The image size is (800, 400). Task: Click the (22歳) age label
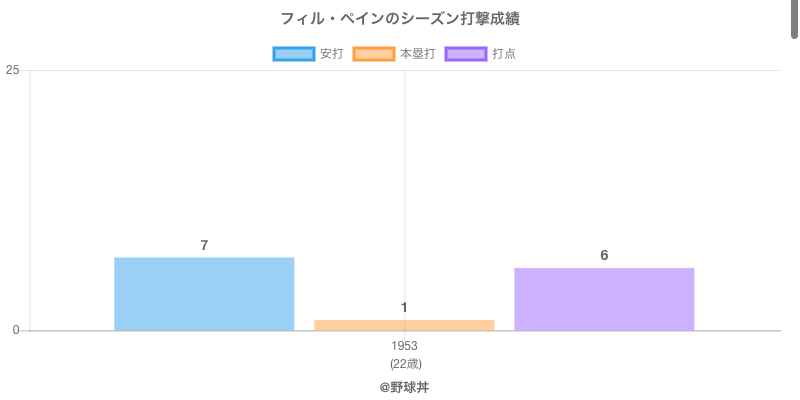point(405,363)
